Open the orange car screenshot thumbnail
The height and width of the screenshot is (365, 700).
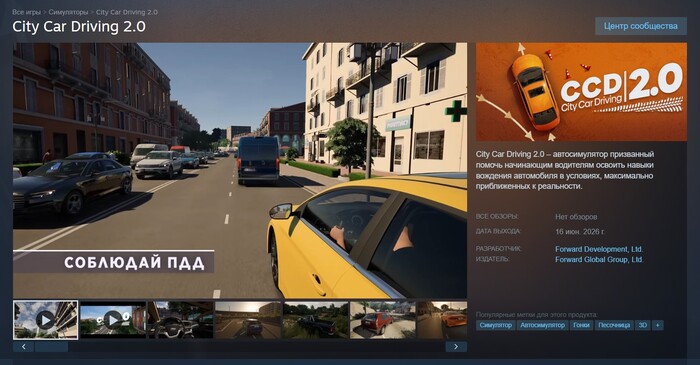coord(442,320)
